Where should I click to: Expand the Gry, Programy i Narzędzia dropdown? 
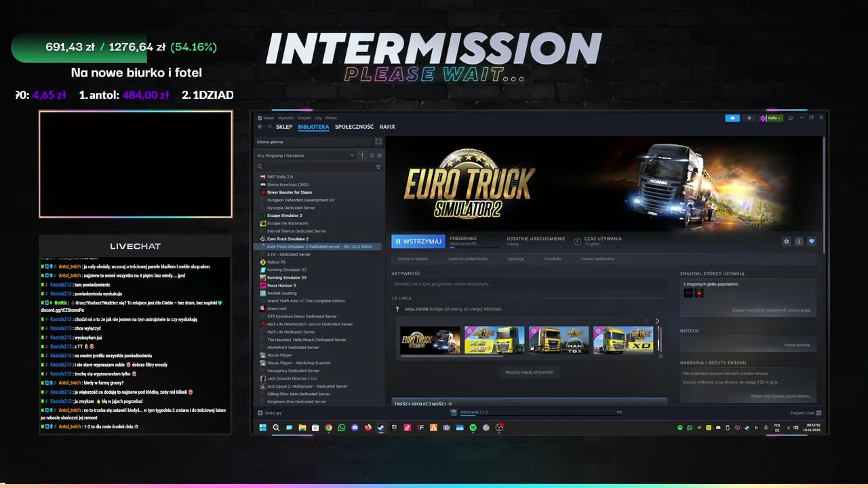305,155
